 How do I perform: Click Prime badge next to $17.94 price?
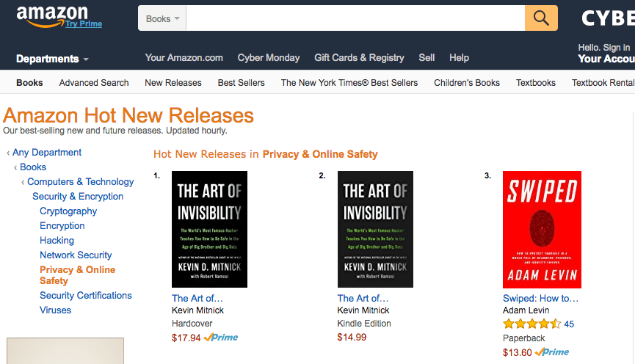click(221, 338)
